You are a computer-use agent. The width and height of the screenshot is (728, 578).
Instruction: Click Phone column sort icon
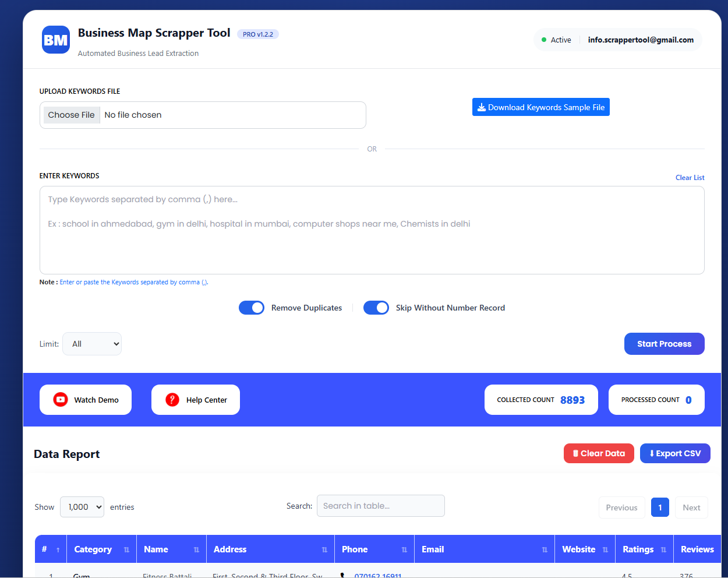[x=404, y=549]
